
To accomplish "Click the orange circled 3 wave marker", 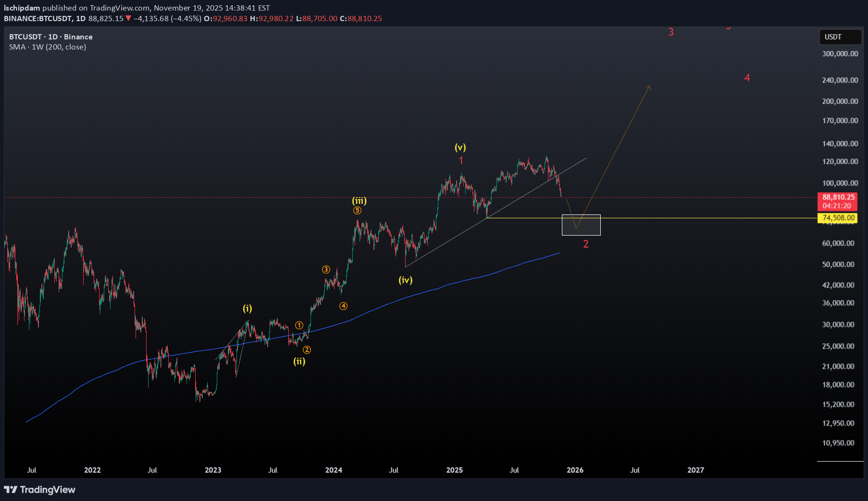I will [326, 270].
